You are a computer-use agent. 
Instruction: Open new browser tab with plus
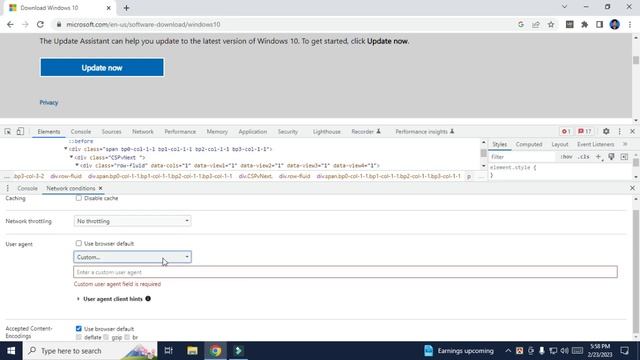[126, 8]
